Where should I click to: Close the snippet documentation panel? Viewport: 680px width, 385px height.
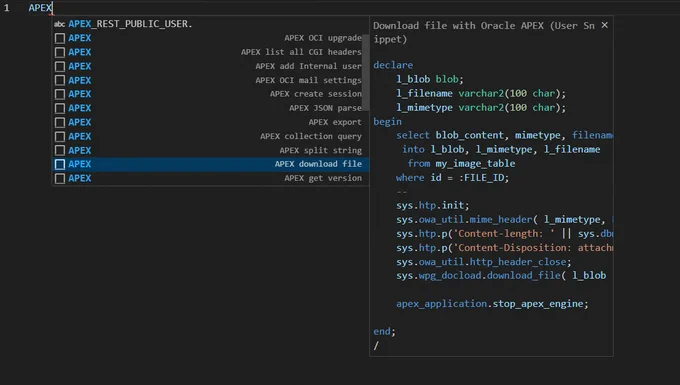[605, 26]
